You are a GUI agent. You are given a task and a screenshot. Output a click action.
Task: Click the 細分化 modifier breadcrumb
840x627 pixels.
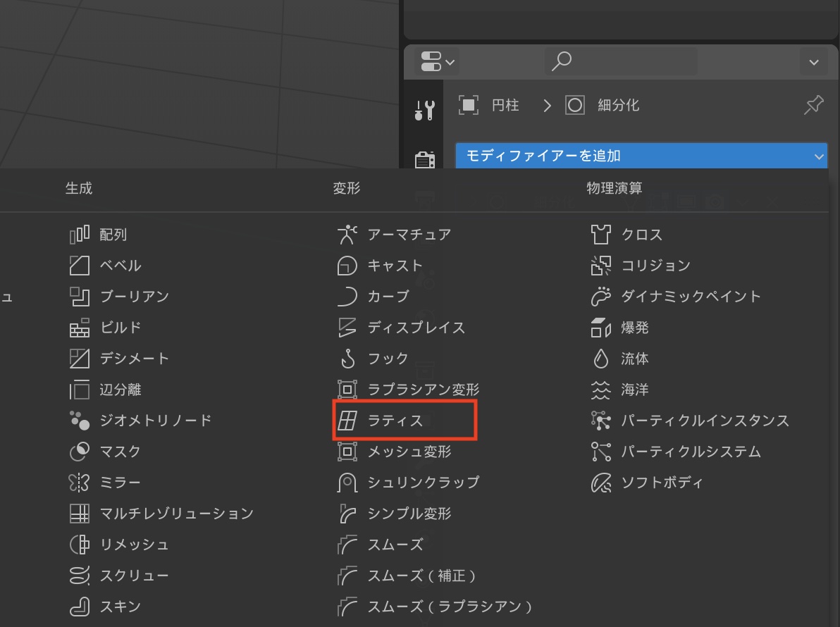click(x=617, y=106)
